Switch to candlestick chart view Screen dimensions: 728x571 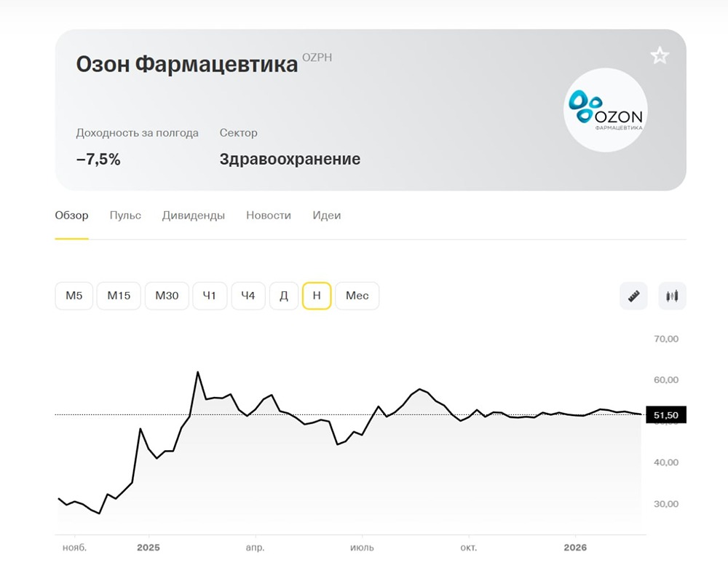tap(672, 296)
